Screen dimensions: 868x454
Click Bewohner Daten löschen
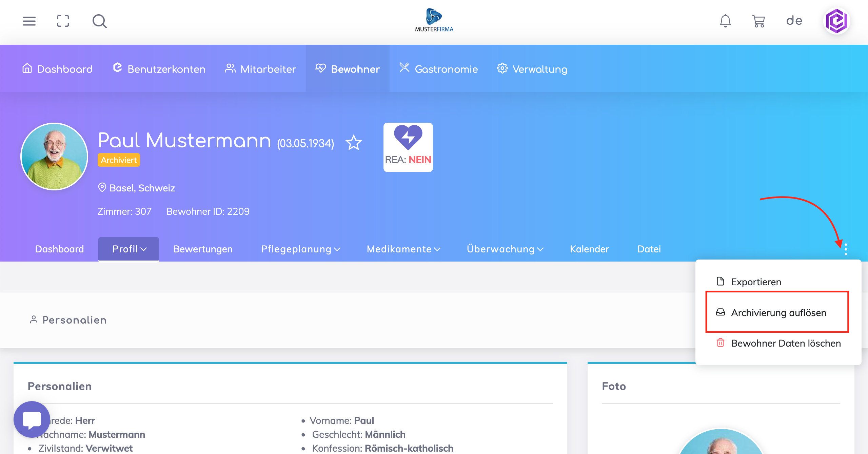pyautogui.click(x=786, y=343)
